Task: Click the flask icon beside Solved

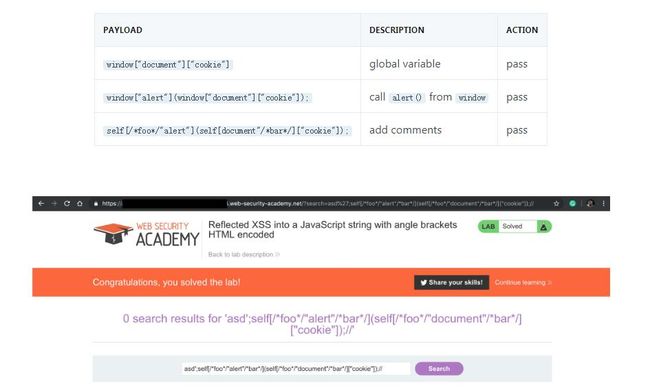Action: click(544, 227)
